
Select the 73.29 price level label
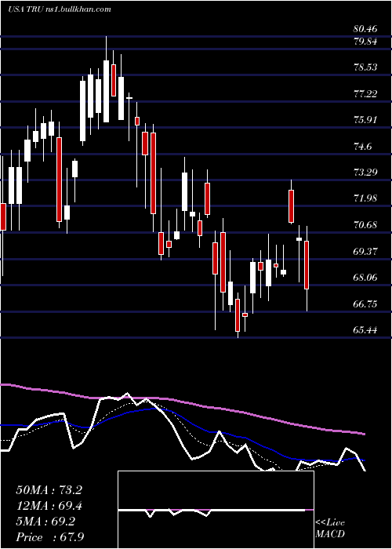(x=365, y=173)
